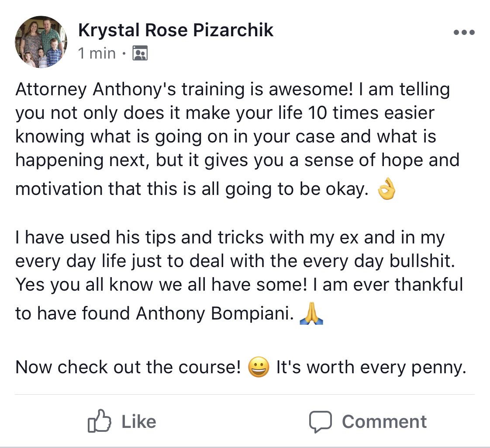This screenshot has height=448, width=490.
Task: Click the line "motivation that this is all going"
Action: pyautogui.click(x=192, y=189)
